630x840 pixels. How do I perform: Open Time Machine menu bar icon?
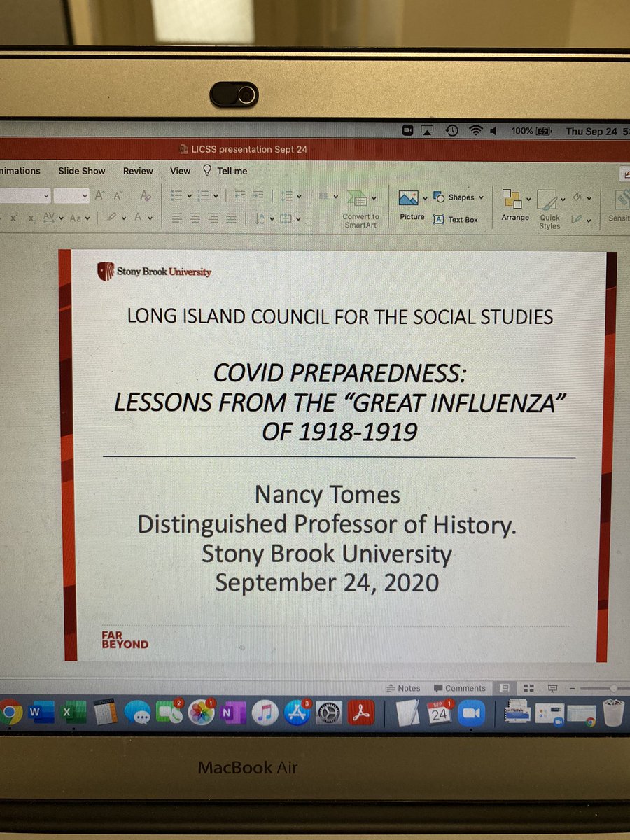pyautogui.click(x=451, y=131)
